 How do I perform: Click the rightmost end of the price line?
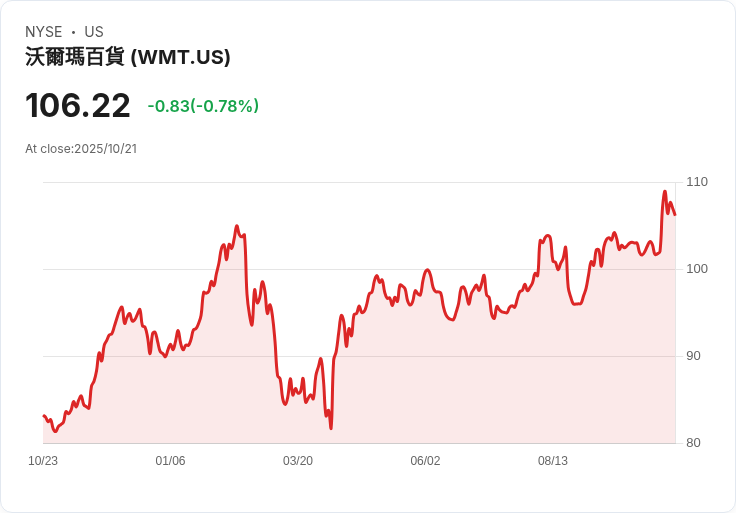click(x=675, y=214)
